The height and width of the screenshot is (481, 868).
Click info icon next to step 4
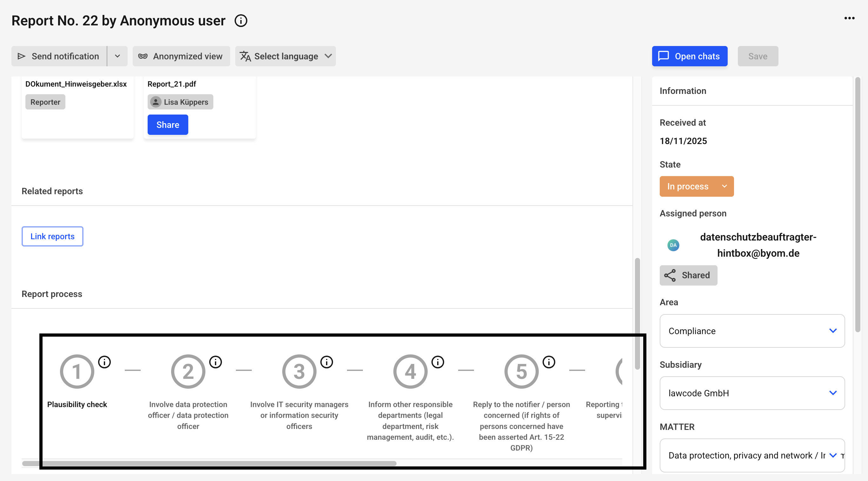click(438, 362)
